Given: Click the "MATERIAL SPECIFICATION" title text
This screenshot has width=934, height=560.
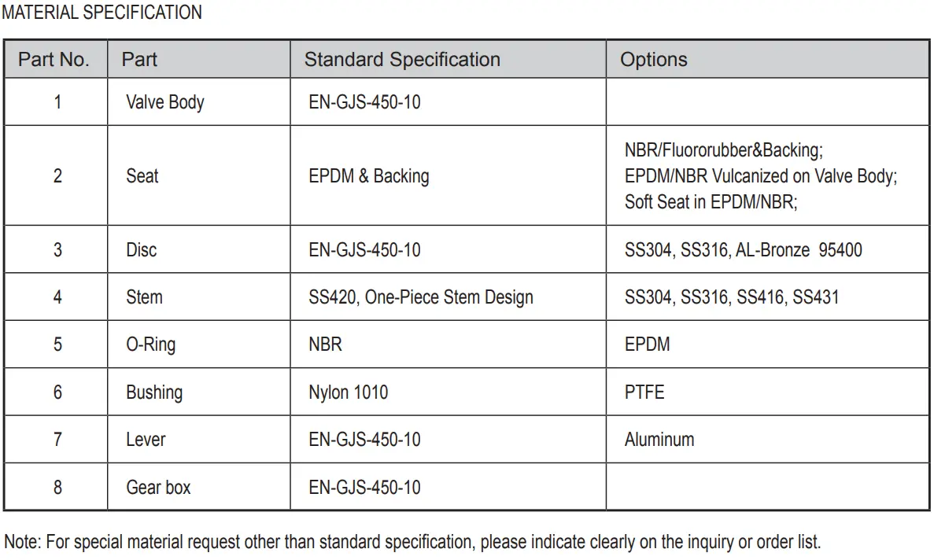Looking at the screenshot, I should tap(102, 13).
